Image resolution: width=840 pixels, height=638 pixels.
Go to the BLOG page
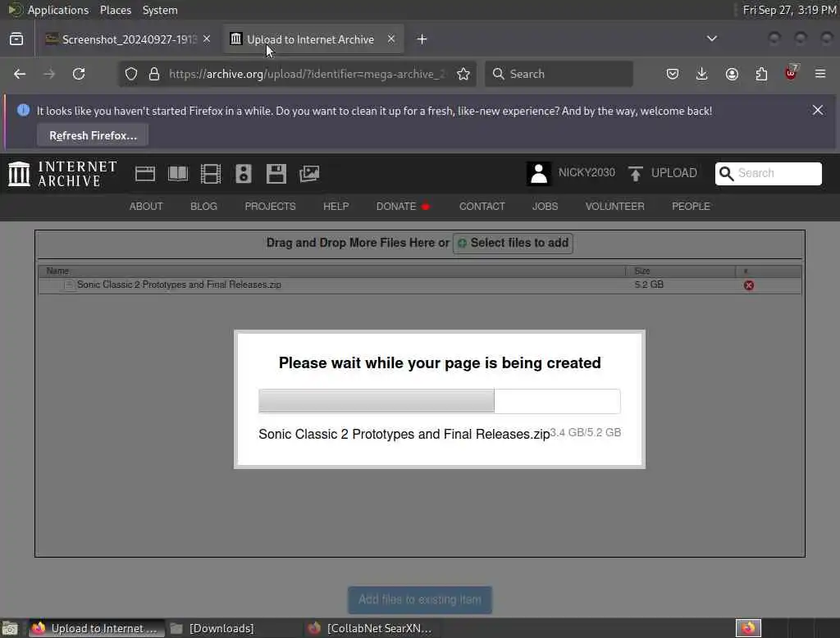point(203,206)
